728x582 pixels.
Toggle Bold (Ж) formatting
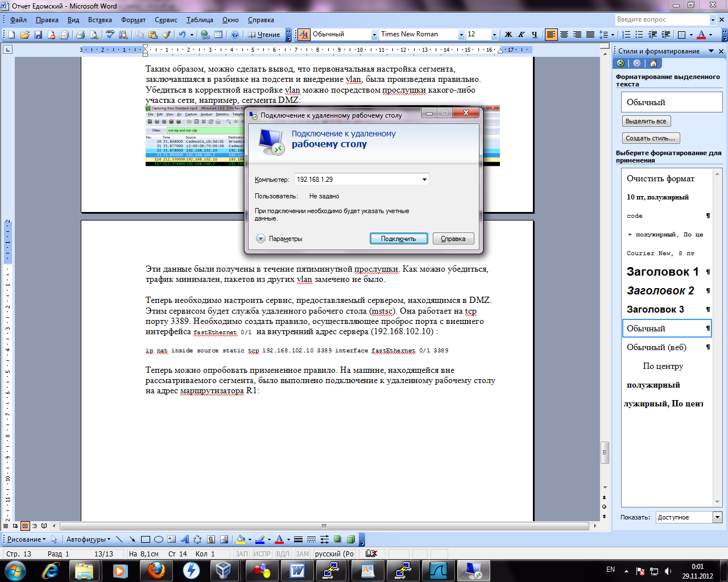508,35
